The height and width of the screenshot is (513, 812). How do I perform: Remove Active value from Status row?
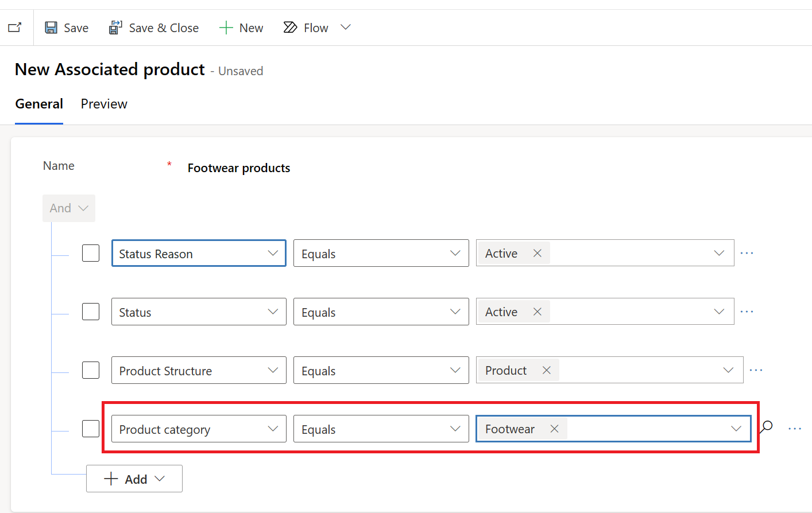pyautogui.click(x=538, y=312)
